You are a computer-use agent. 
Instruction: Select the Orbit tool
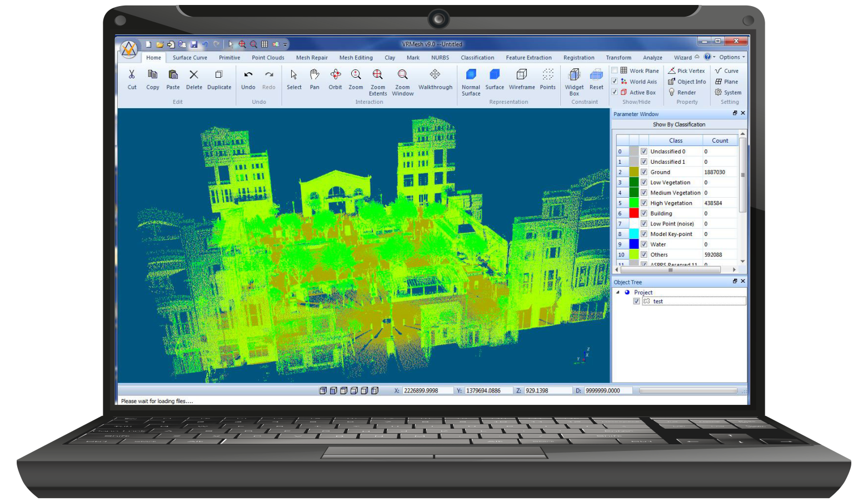click(x=335, y=79)
